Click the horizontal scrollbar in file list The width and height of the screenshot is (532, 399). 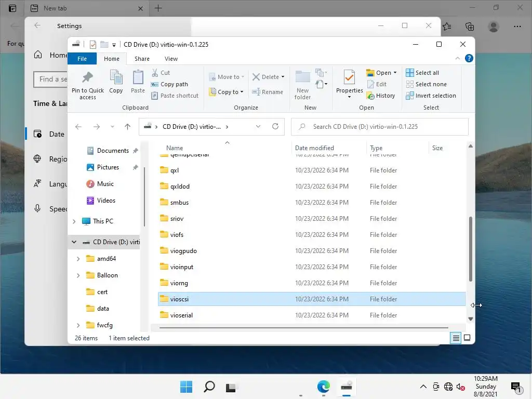303,328
